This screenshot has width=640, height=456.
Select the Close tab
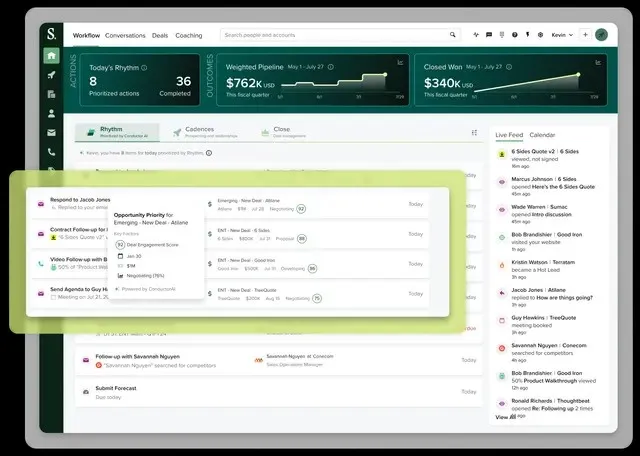tap(284, 132)
